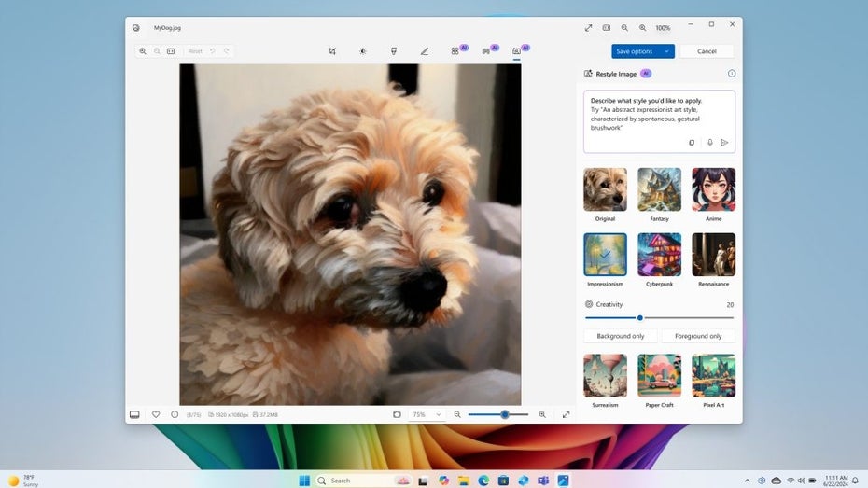
Task: Open the brightness Adjustment tool
Action: pos(363,51)
